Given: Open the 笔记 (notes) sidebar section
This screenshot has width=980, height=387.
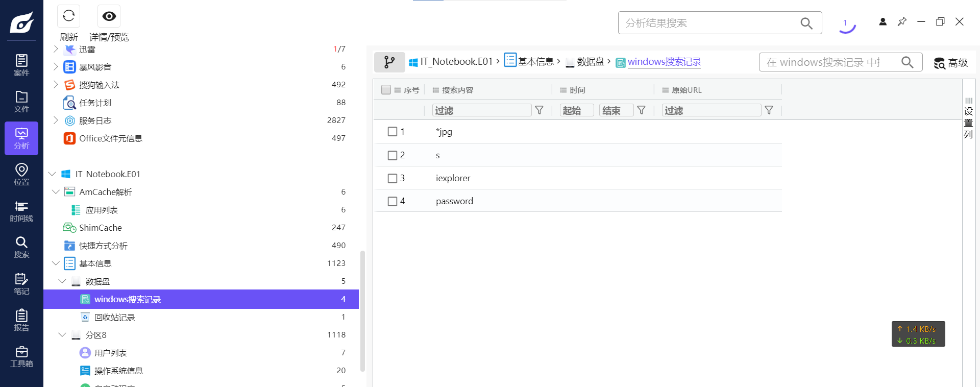Looking at the screenshot, I should (x=21, y=284).
